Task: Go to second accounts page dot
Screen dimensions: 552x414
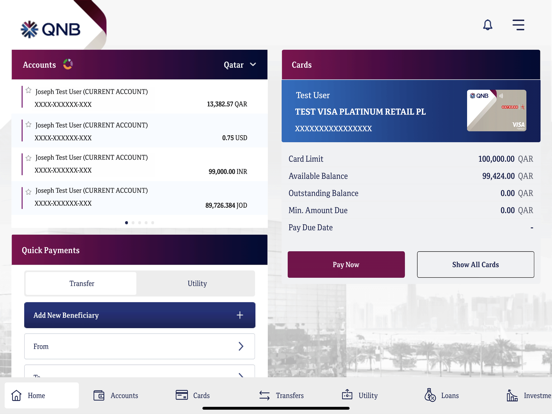Action: click(x=133, y=222)
